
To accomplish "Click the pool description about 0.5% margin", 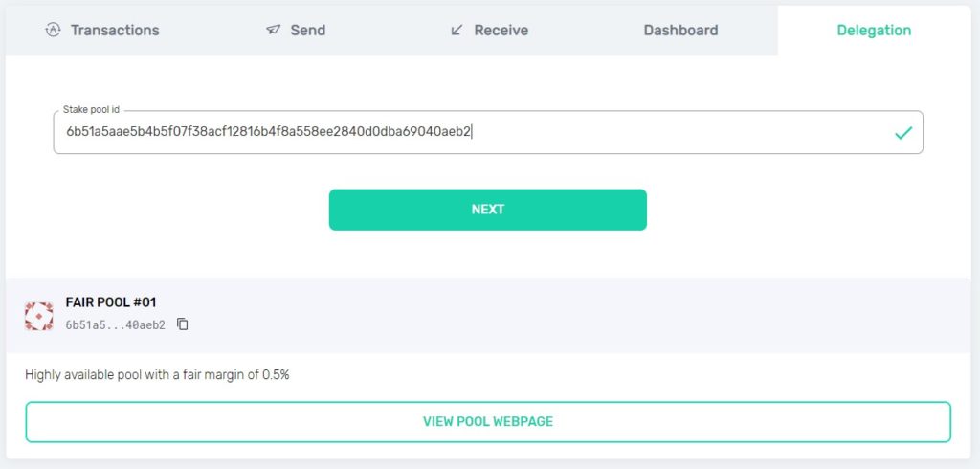I will pyautogui.click(x=157, y=375).
